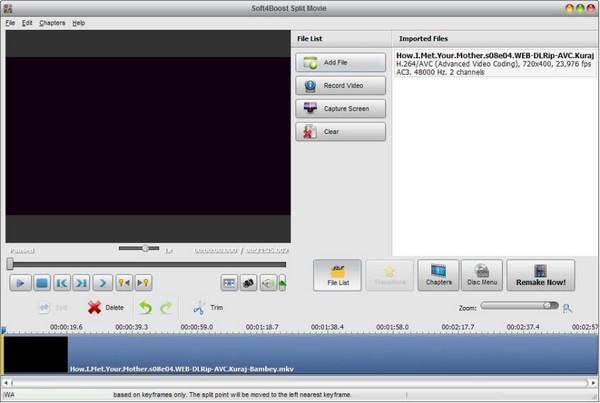Delete the selection with the red X button

[x=106, y=308]
